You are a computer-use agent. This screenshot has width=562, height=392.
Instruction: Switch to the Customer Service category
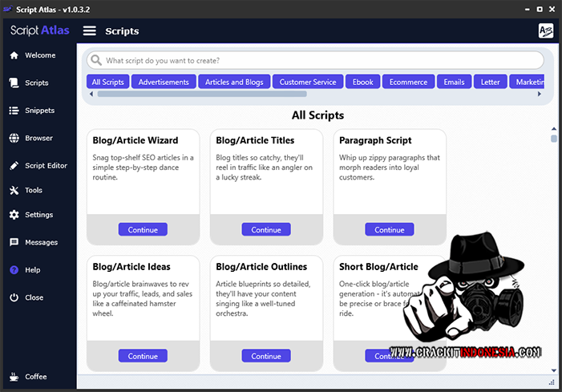click(307, 82)
